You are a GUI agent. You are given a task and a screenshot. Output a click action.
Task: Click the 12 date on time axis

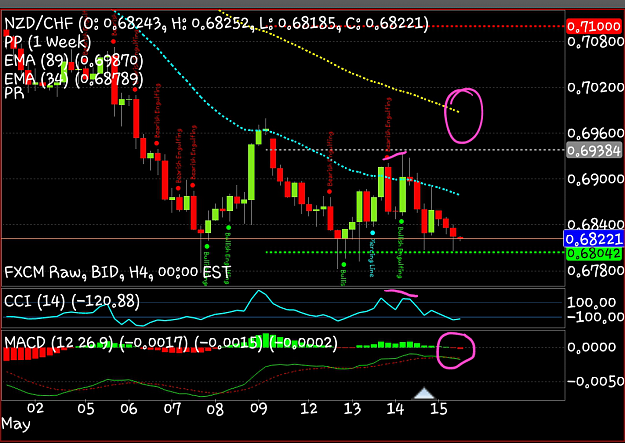pos(309,408)
